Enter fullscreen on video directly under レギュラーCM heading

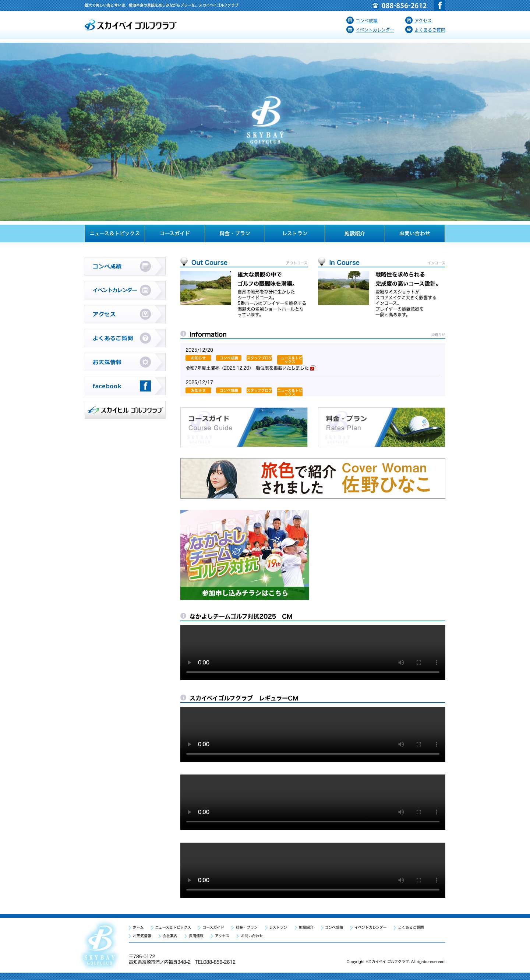(418, 744)
